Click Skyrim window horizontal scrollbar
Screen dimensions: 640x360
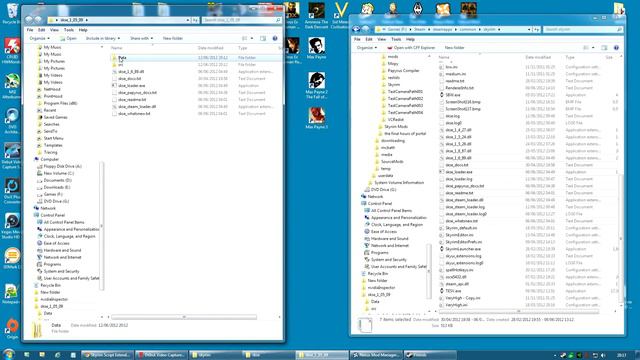(518, 311)
